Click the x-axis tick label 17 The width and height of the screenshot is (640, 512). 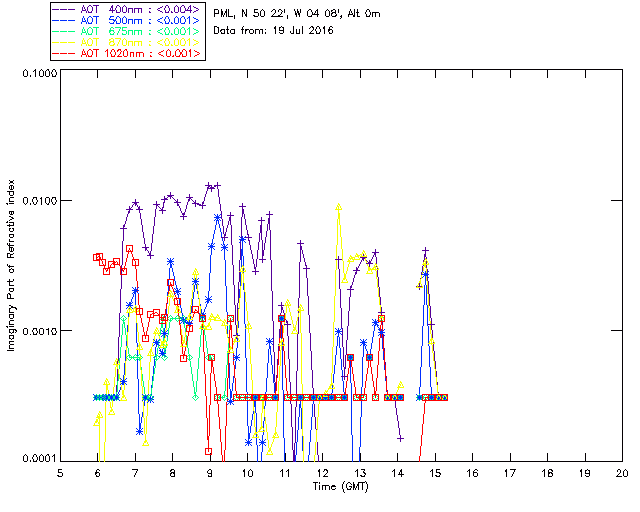click(510, 473)
